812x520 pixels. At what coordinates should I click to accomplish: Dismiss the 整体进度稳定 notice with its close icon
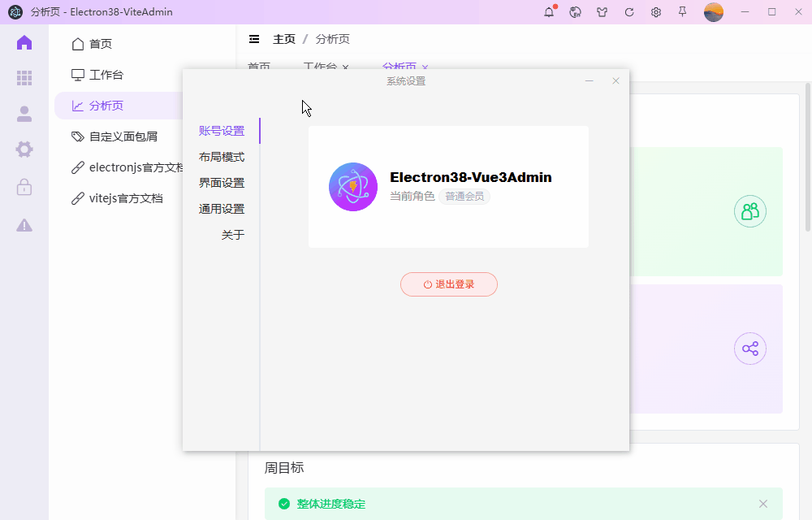coord(762,504)
